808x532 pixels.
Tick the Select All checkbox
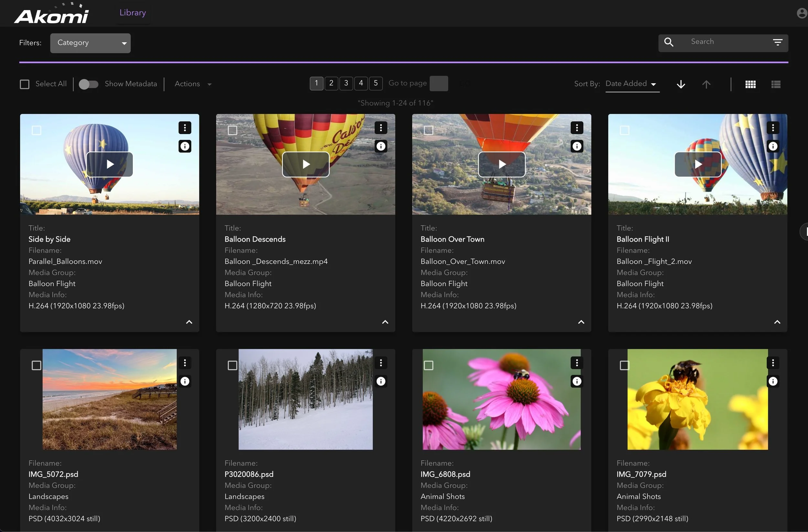[25, 84]
